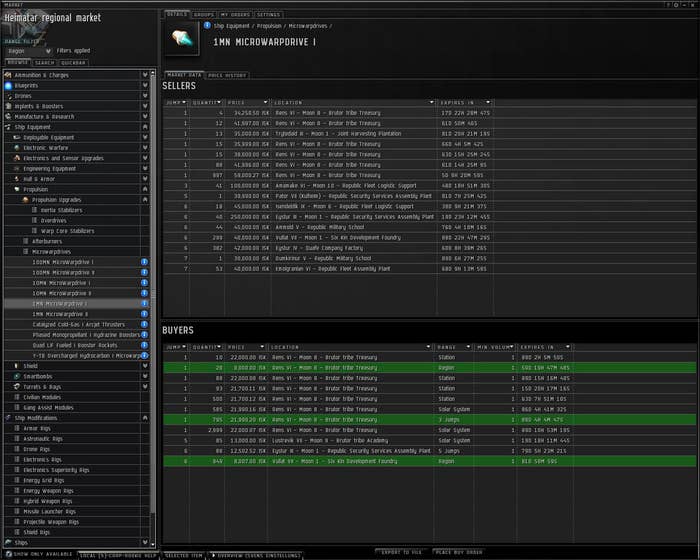Viewport: 700px width, 560px height.
Task: Click the Propulsion Upgrades group icon
Action: [x=26, y=200]
